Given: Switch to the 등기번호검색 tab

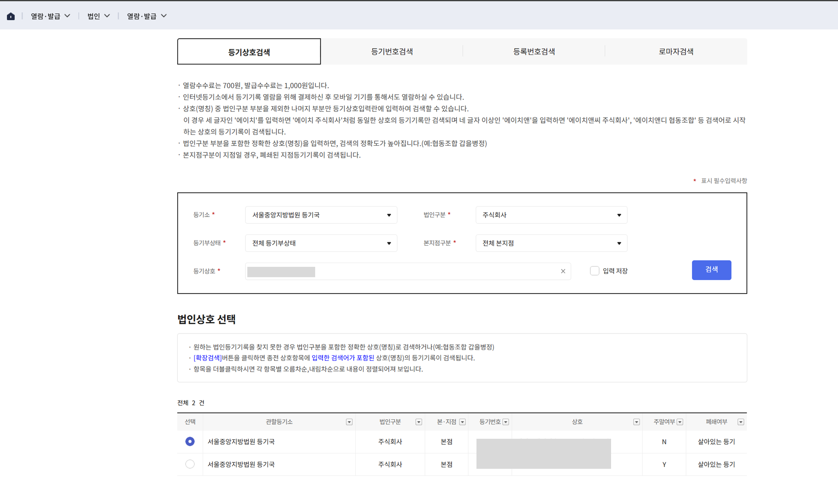Looking at the screenshot, I should coord(392,52).
